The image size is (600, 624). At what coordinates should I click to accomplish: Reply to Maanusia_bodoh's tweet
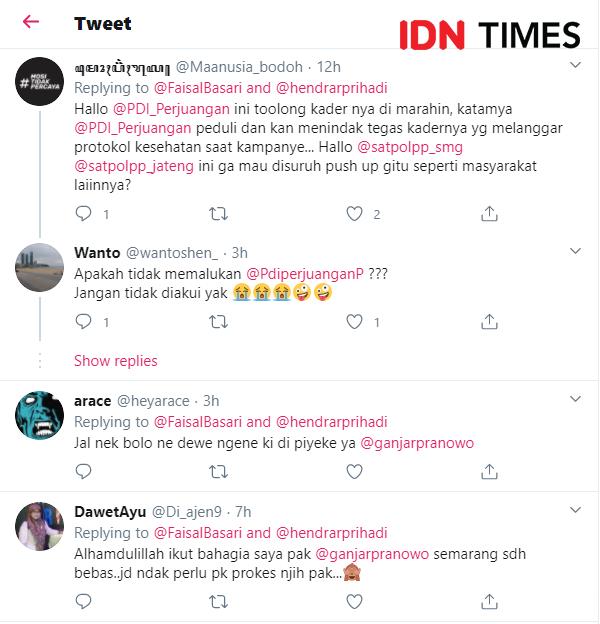[x=83, y=214]
